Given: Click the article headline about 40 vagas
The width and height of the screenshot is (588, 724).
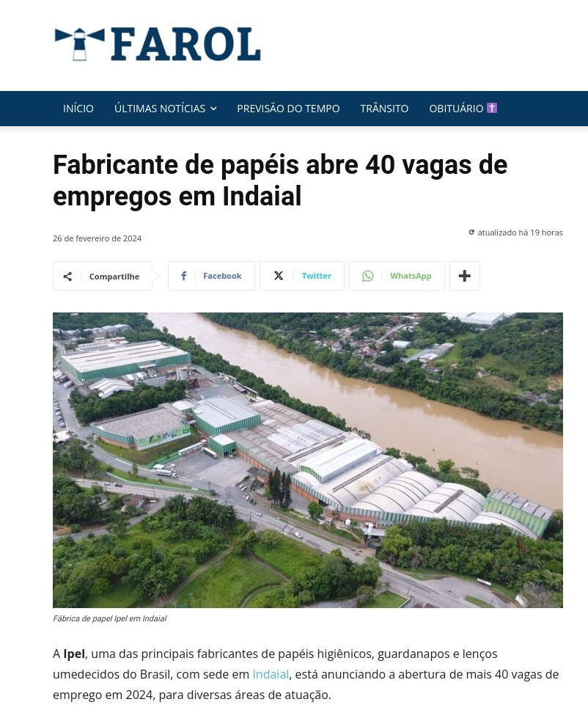Looking at the screenshot, I should pos(280,180).
